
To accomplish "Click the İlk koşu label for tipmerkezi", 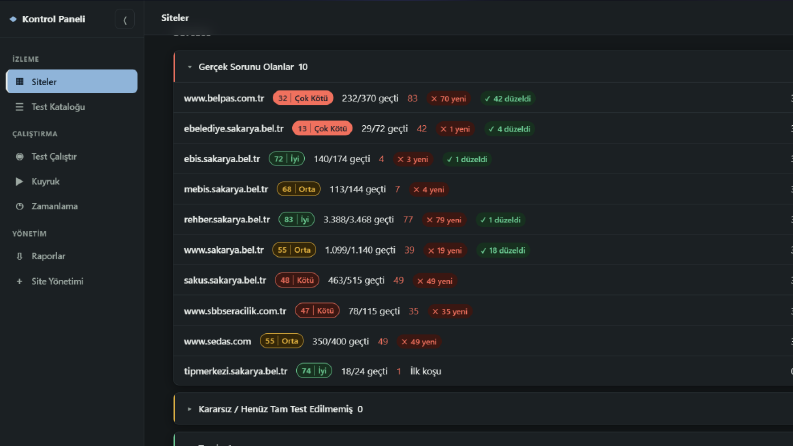I will pos(426,371).
